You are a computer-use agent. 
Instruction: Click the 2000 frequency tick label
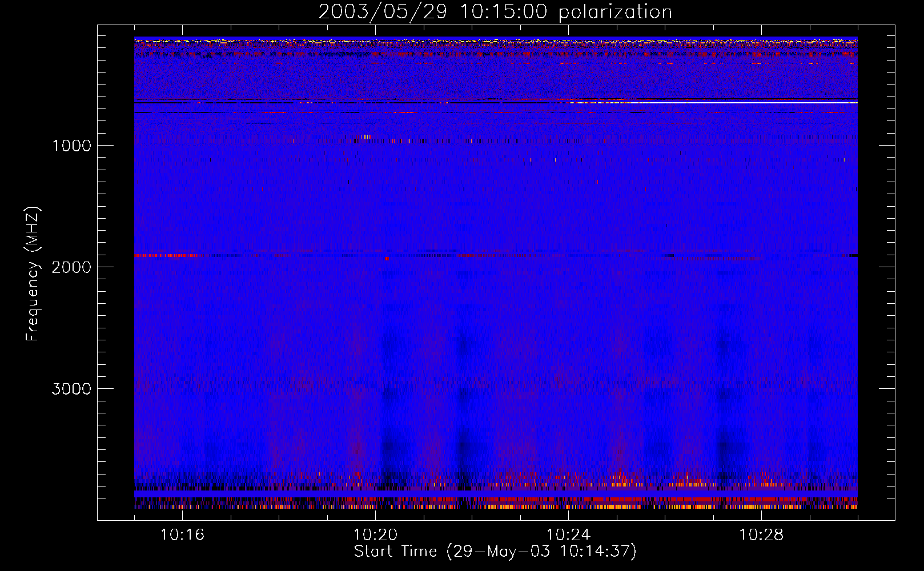tap(71, 267)
